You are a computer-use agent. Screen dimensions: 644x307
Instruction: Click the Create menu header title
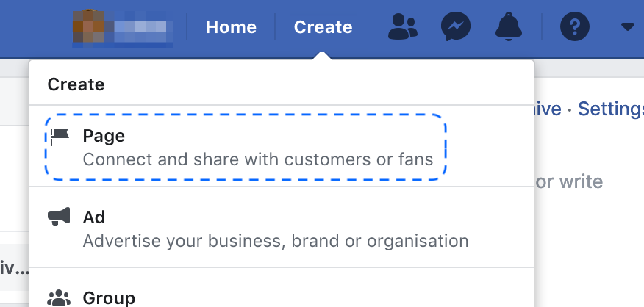click(76, 84)
